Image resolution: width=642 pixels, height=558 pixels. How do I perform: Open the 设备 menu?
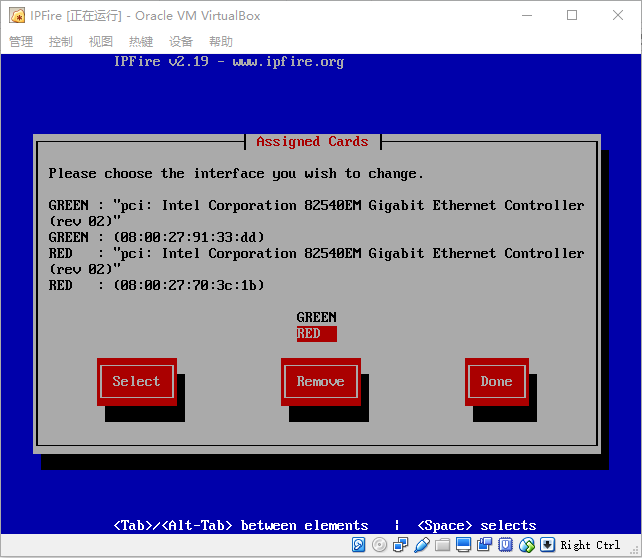click(x=181, y=41)
